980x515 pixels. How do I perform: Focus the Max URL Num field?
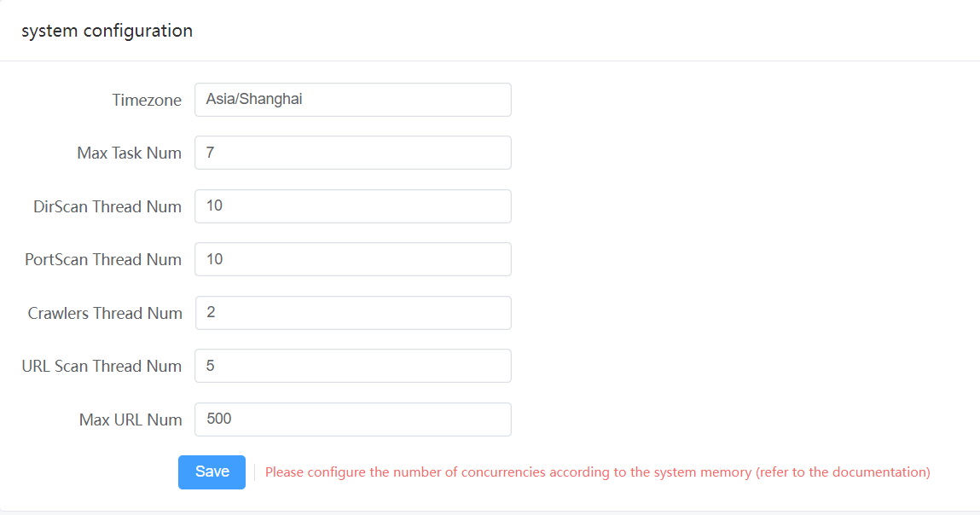point(352,420)
